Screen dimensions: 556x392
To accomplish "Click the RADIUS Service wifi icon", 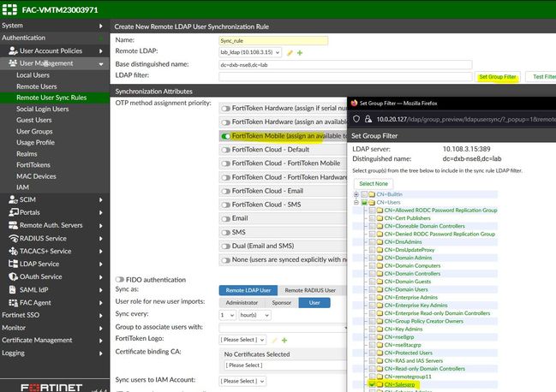I will point(14,238).
